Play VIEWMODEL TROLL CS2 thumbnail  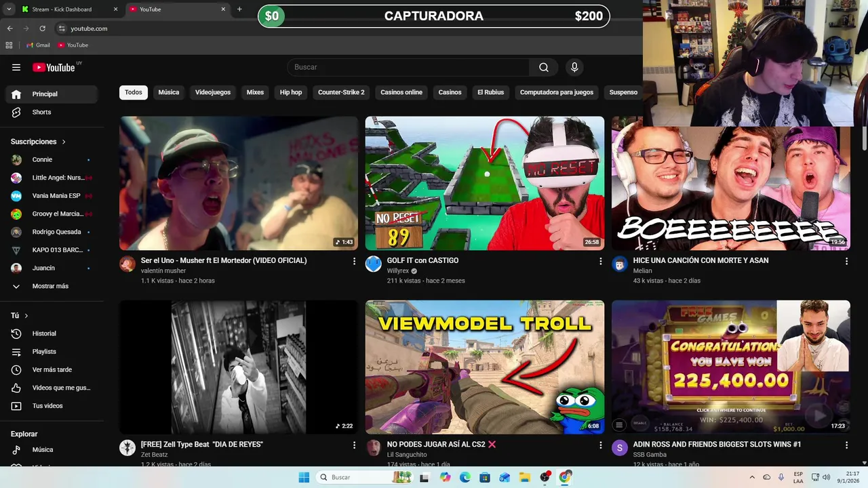(x=485, y=367)
